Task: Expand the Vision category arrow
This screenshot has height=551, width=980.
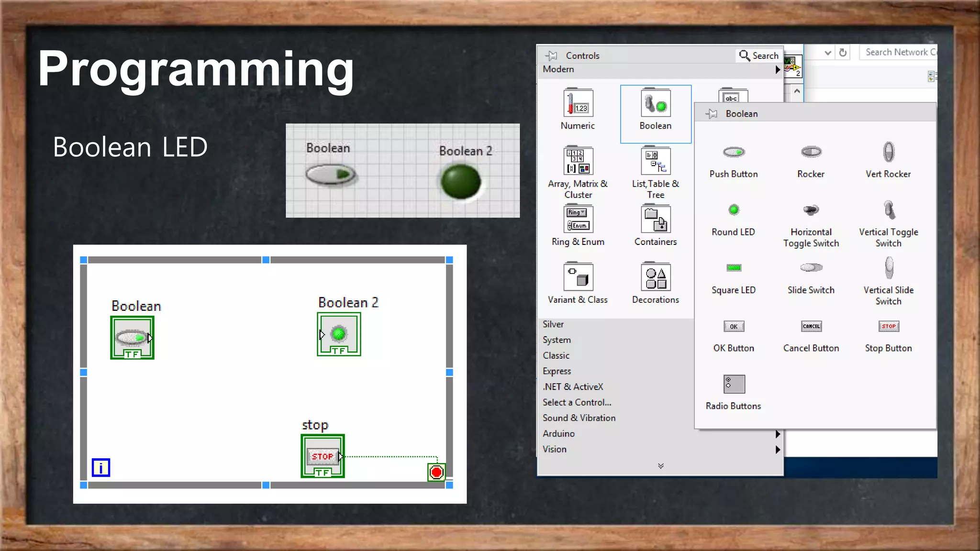Action: (x=778, y=450)
